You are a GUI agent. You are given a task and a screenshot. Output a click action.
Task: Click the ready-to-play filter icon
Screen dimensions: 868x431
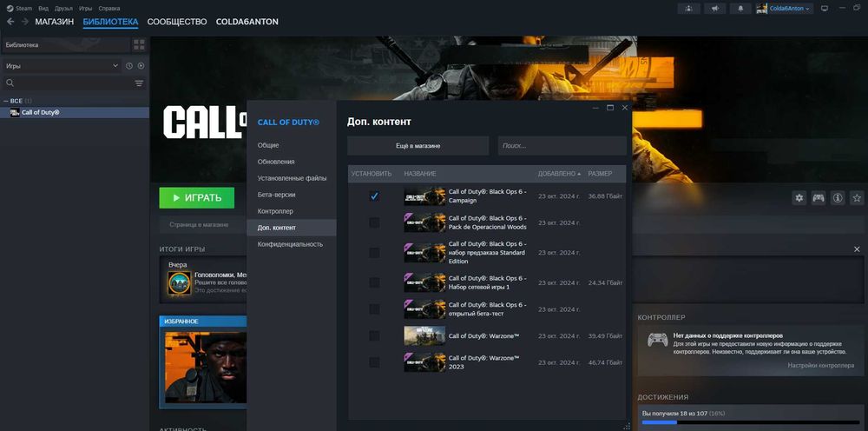pos(141,65)
